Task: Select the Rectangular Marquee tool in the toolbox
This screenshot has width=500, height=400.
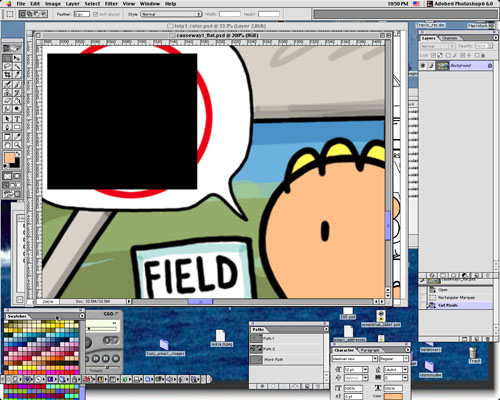Action: [x=7, y=58]
